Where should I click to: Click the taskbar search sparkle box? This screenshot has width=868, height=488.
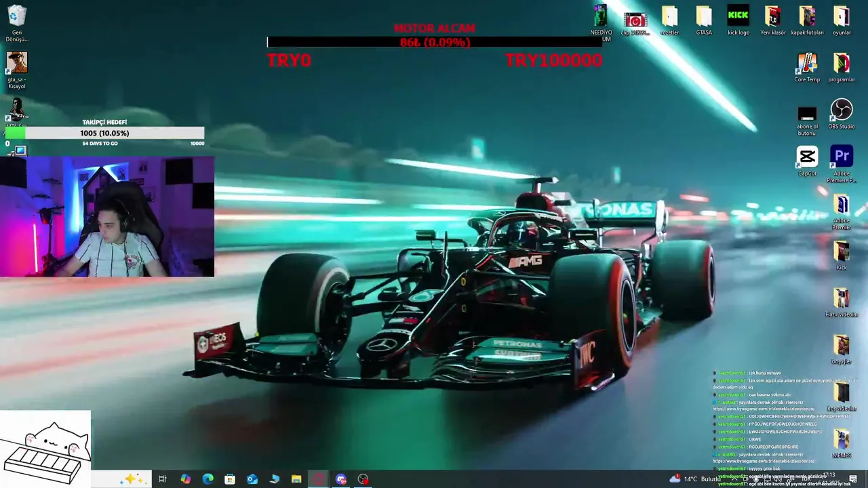coord(121,479)
